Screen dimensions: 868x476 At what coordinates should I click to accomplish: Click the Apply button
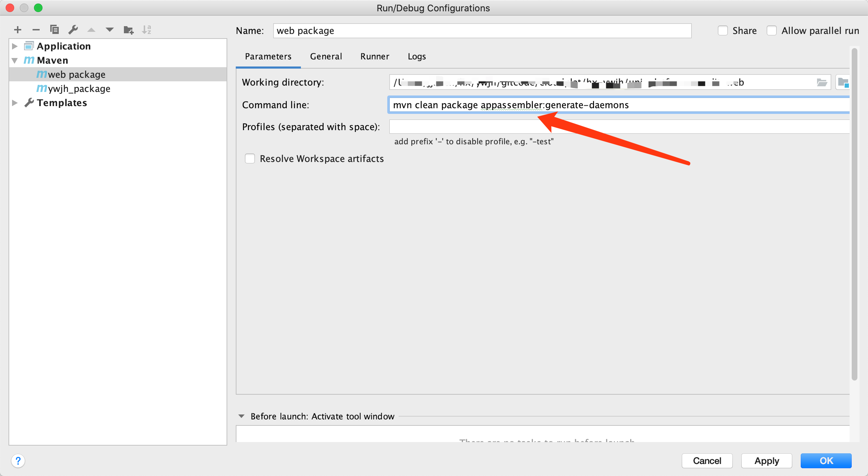coord(766,461)
